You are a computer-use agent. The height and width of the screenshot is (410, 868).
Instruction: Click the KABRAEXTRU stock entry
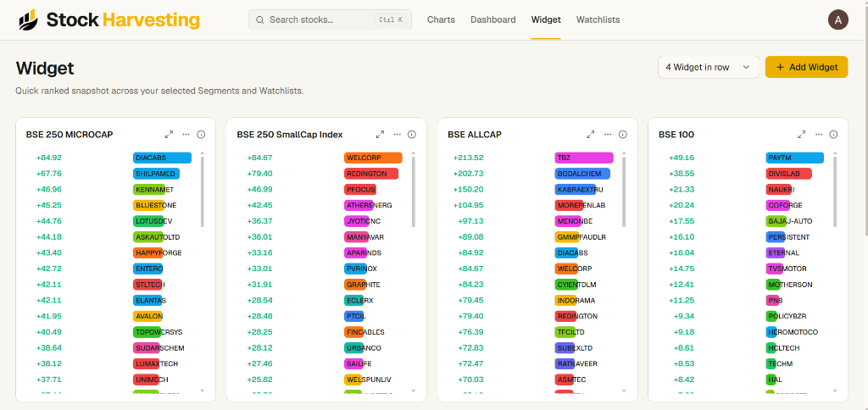[580, 190]
